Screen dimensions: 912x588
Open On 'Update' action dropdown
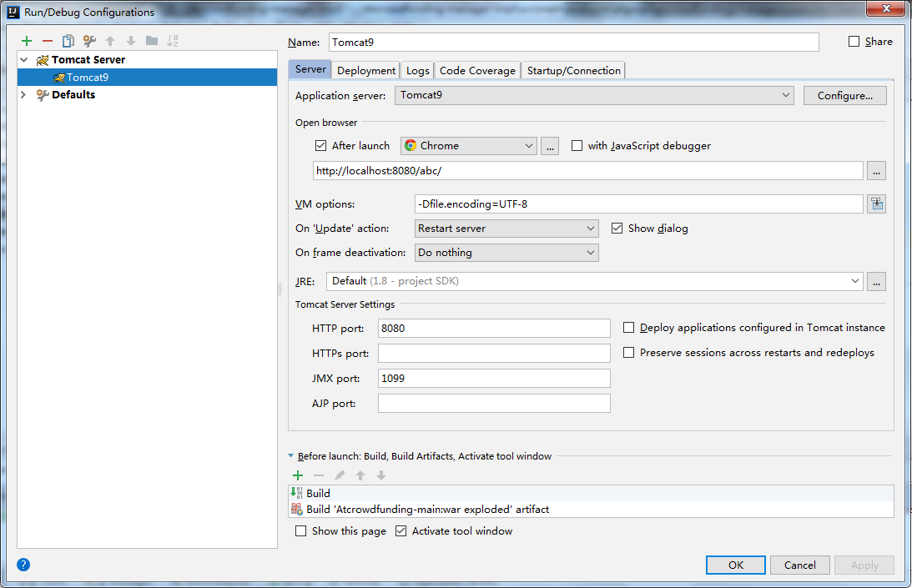coord(506,229)
